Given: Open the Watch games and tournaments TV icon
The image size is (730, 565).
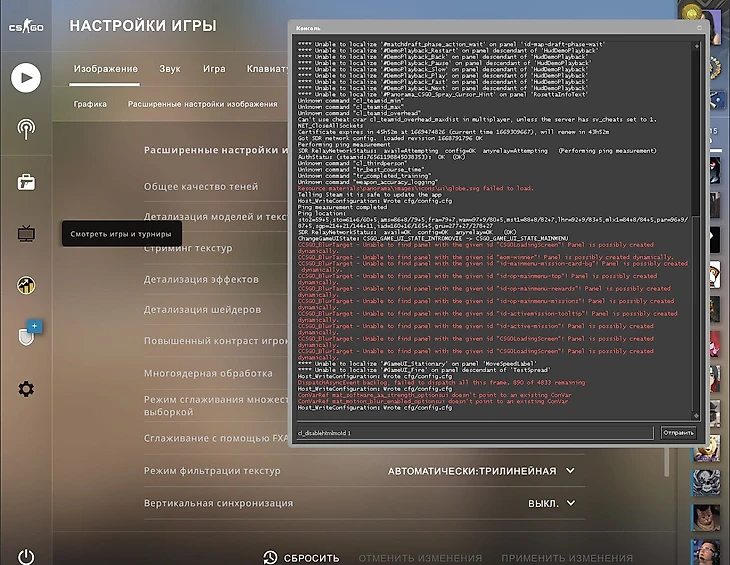Looking at the screenshot, I should click(26, 233).
